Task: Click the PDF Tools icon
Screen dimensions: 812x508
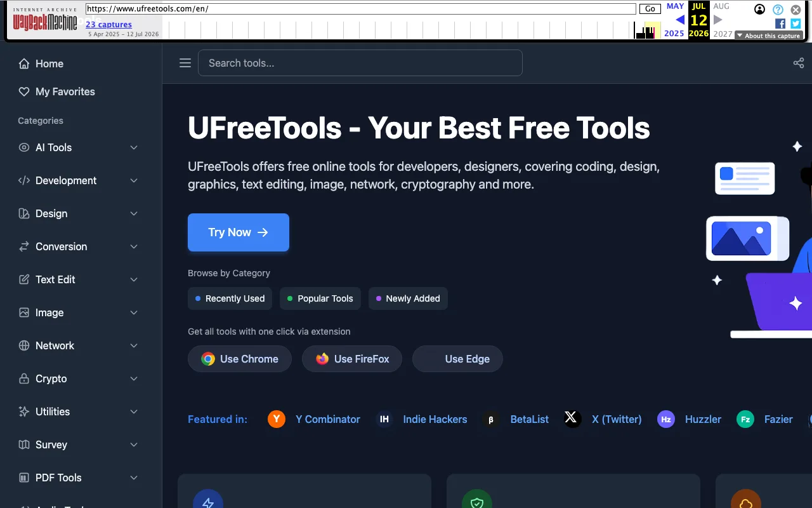Action: [24, 478]
